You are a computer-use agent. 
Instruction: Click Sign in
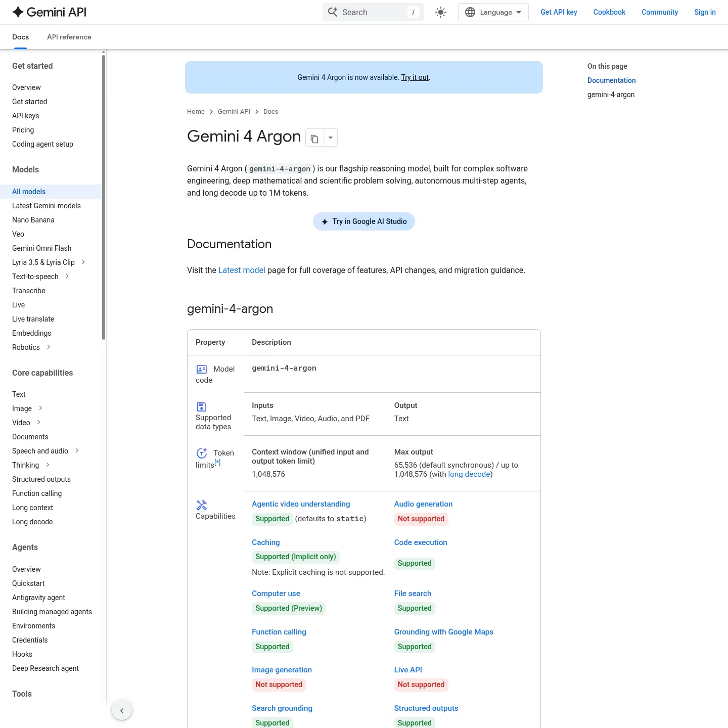(705, 12)
